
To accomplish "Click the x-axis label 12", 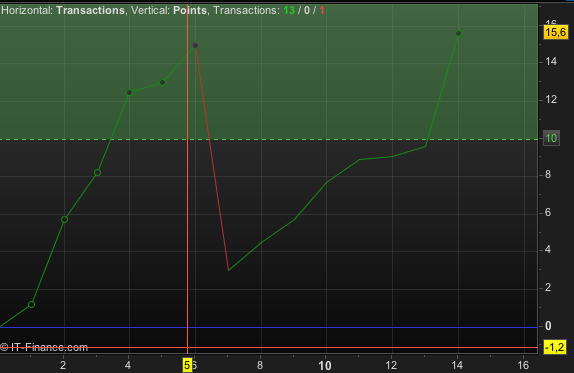I will pos(391,365).
